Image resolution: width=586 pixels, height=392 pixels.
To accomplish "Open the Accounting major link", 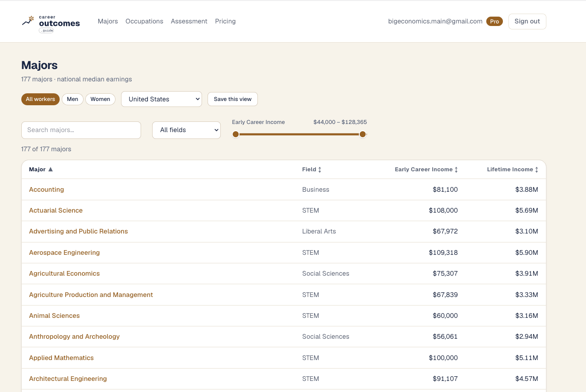I will pos(46,190).
